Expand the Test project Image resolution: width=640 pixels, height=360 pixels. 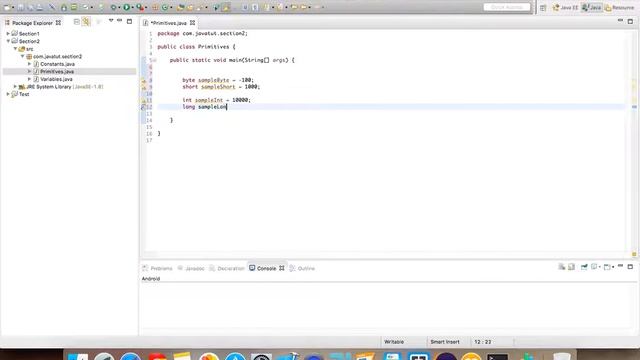pos(8,94)
